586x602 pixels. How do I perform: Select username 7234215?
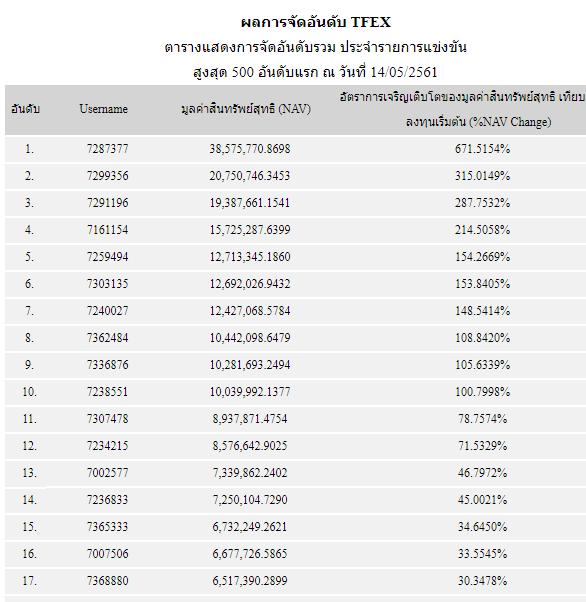coord(108,446)
